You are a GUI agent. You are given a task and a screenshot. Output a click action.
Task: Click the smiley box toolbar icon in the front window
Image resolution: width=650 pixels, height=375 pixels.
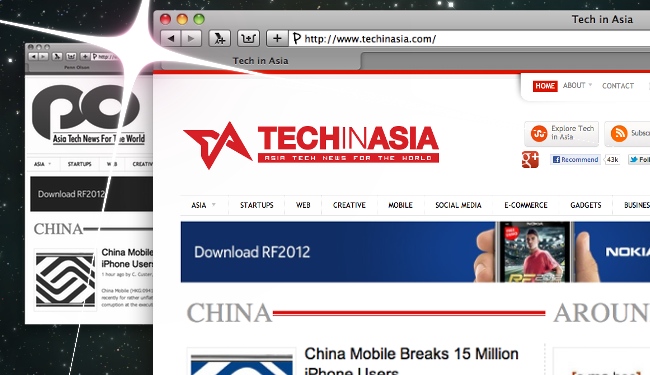pos(248,39)
